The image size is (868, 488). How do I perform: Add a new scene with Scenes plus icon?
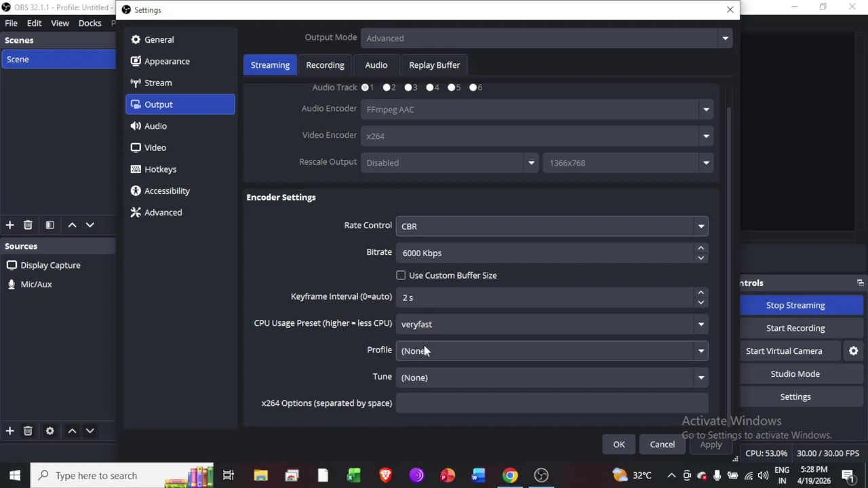[9, 225]
